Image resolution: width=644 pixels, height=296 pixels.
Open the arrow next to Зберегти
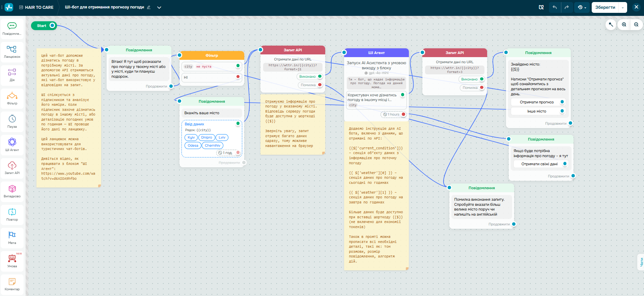click(623, 7)
